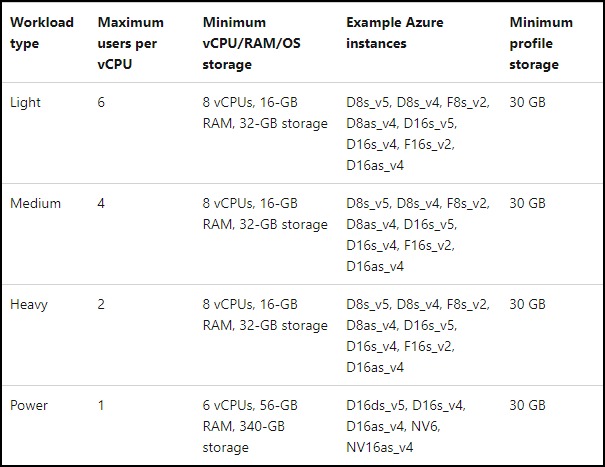Screen dimensions: 605x467
Task: Select the value 2 in Heavy row
Action: coord(102,303)
